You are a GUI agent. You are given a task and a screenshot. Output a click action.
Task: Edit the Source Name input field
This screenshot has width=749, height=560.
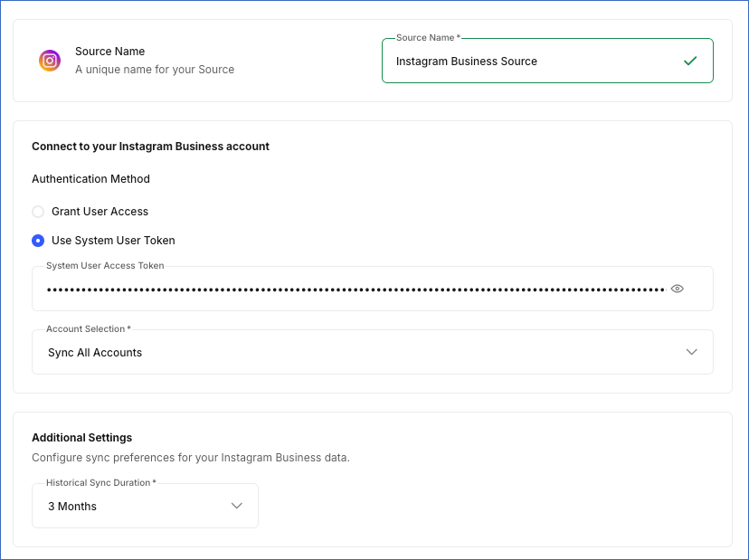tap(547, 61)
